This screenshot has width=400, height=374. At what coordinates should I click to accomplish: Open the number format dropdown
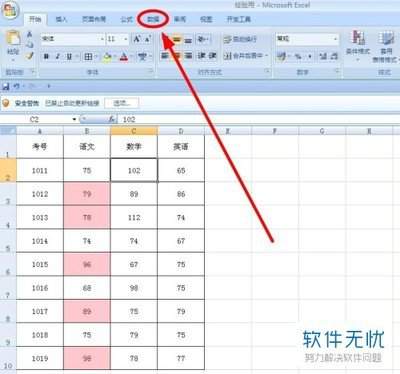(x=335, y=39)
